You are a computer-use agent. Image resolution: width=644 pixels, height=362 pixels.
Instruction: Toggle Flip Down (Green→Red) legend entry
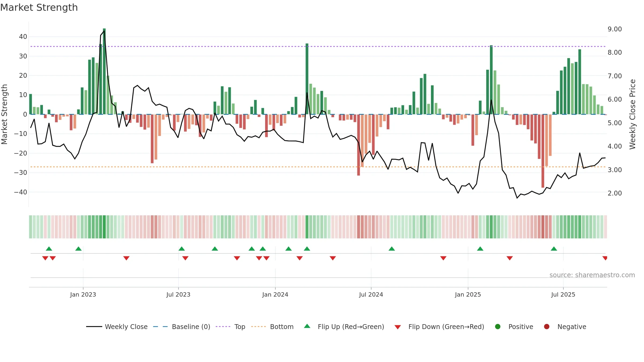[439, 327]
